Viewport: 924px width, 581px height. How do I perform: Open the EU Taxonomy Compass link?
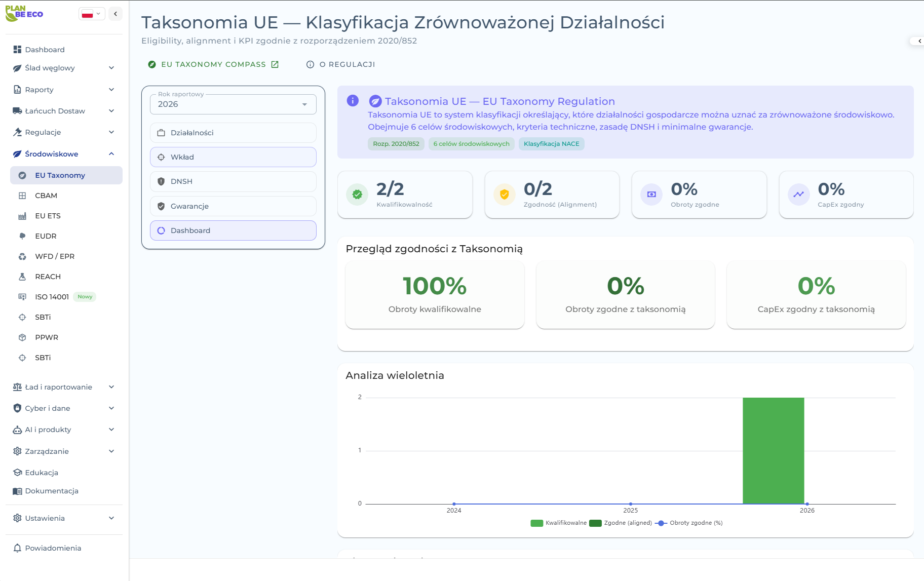coord(213,64)
